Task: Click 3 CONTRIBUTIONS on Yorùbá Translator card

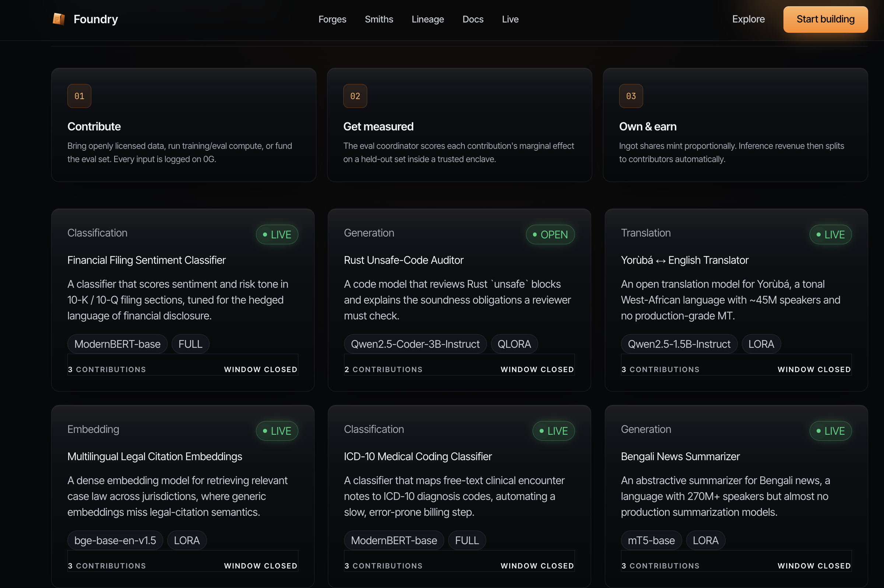Action: [660, 370]
